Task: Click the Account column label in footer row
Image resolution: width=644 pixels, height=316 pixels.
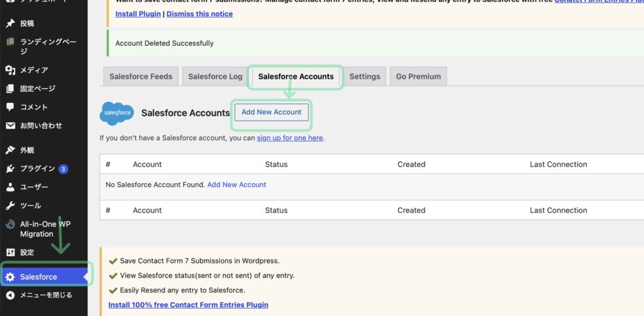Action: pyautogui.click(x=147, y=210)
